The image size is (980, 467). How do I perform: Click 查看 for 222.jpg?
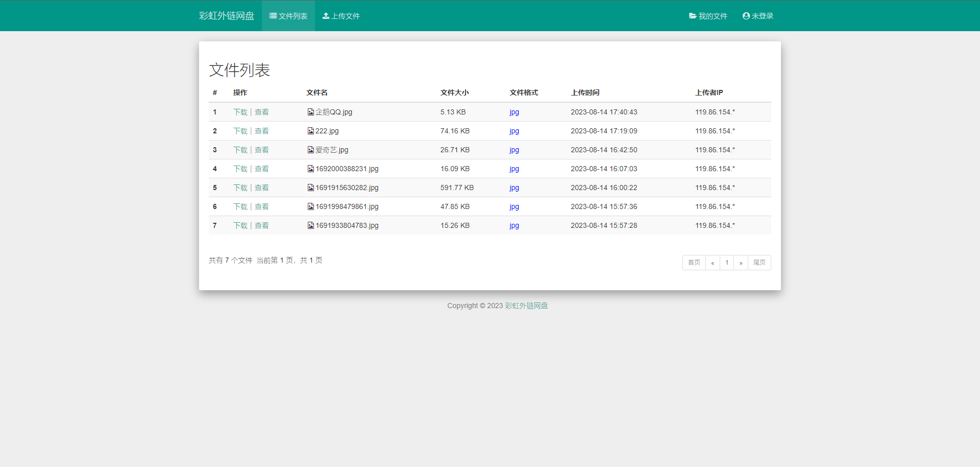click(262, 131)
